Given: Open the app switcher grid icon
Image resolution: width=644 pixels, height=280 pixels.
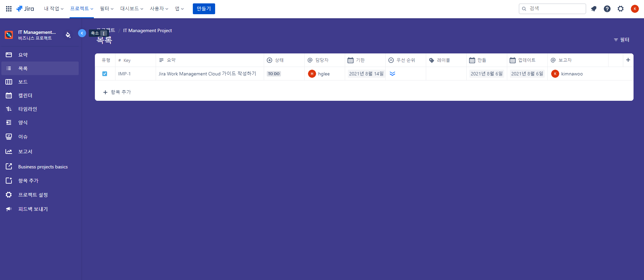Looking at the screenshot, I should pyautogui.click(x=9, y=9).
